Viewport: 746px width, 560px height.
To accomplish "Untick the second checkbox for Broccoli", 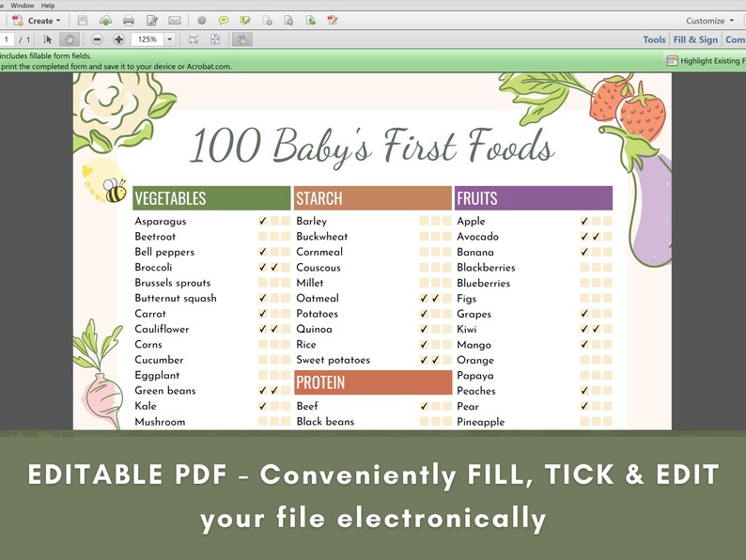I will pos(274,267).
